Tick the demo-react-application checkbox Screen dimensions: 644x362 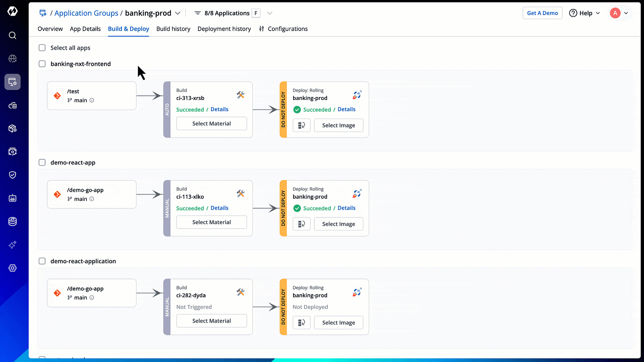point(42,261)
